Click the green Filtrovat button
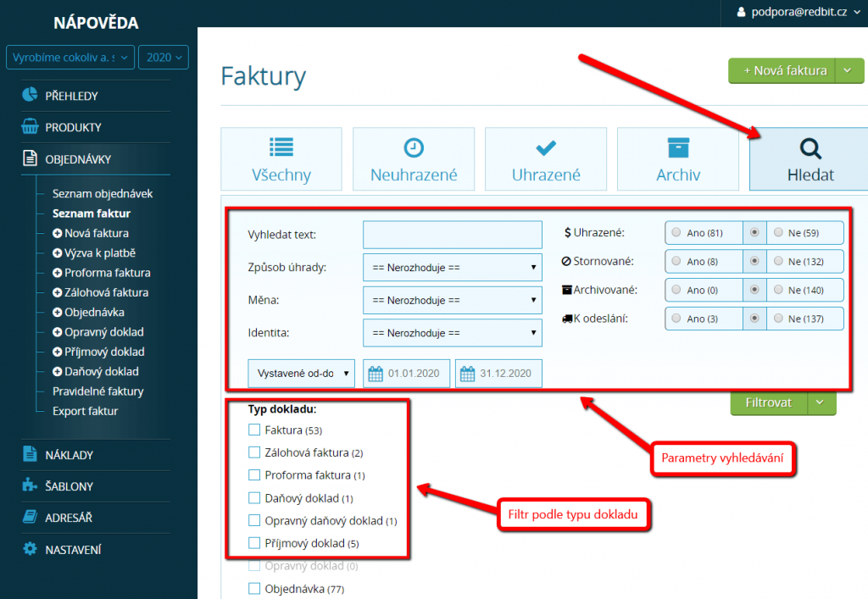This screenshot has width=868, height=599. (x=769, y=402)
